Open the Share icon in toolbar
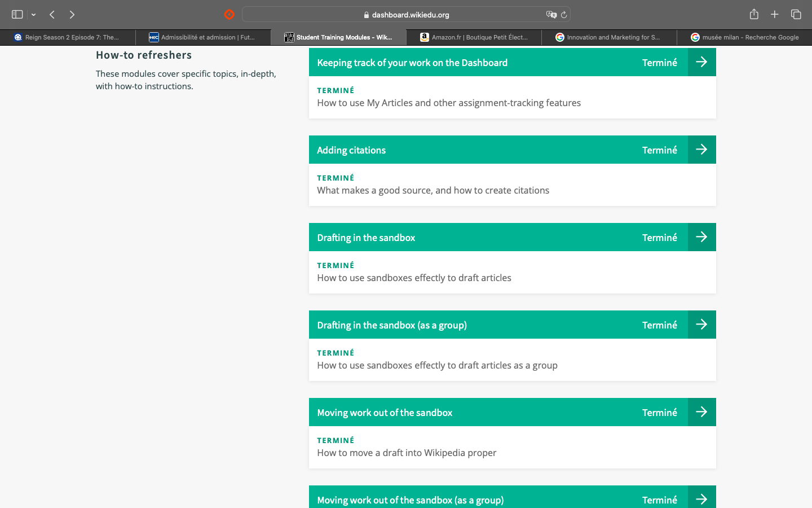Screen dimensions: 812x508 click(x=754, y=14)
